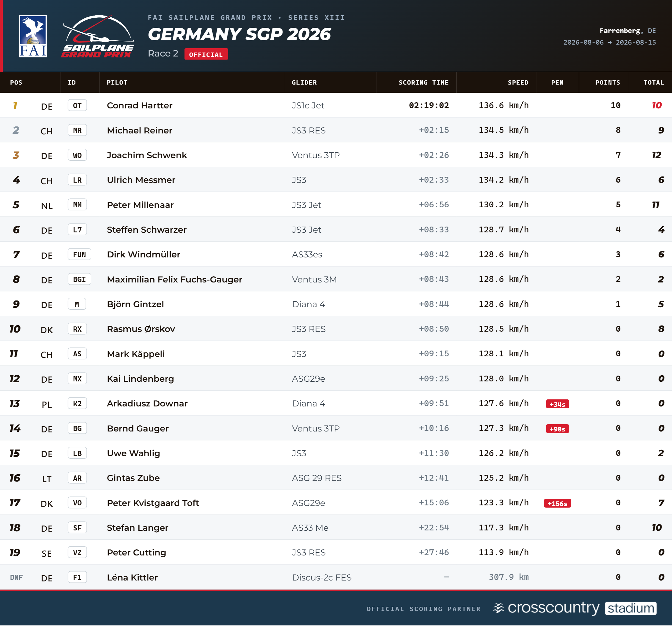Click the DNF position label
Viewport: 672px width, 626px height.
(16, 577)
